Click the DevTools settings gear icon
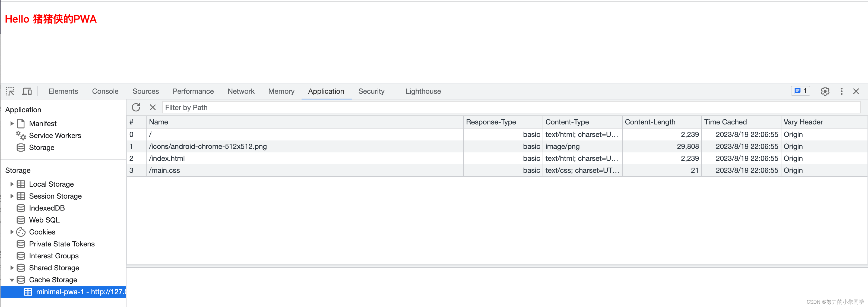This screenshot has height=307, width=868. click(x=825, y=91)
